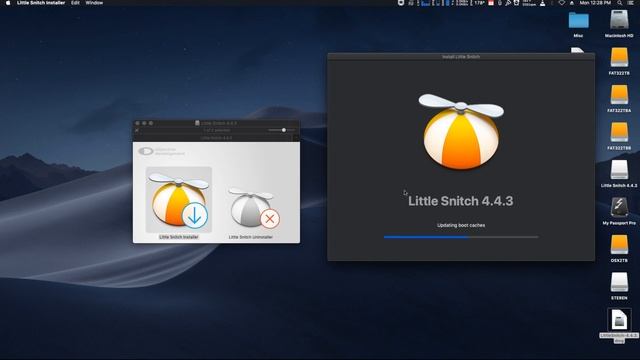640x360 pixels.
Task: Open Notification Center in menu bar
Action: (631, 3)
